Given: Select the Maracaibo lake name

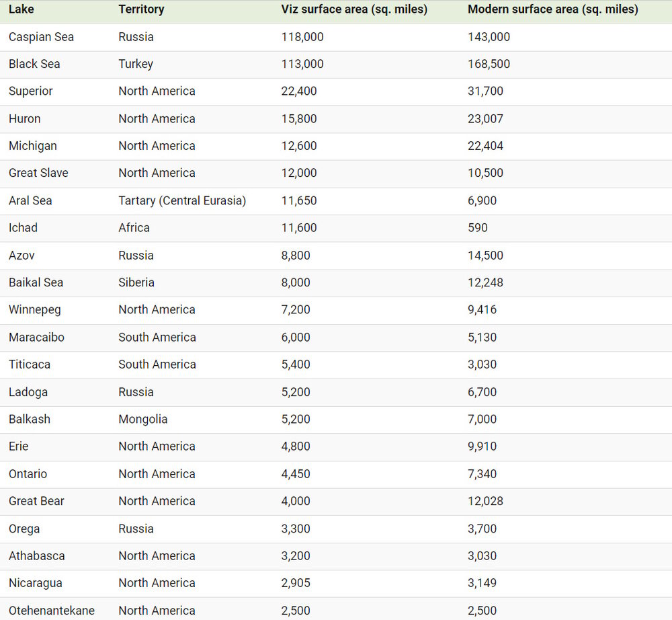Looking at the screenshot, I should pos(36,337).
